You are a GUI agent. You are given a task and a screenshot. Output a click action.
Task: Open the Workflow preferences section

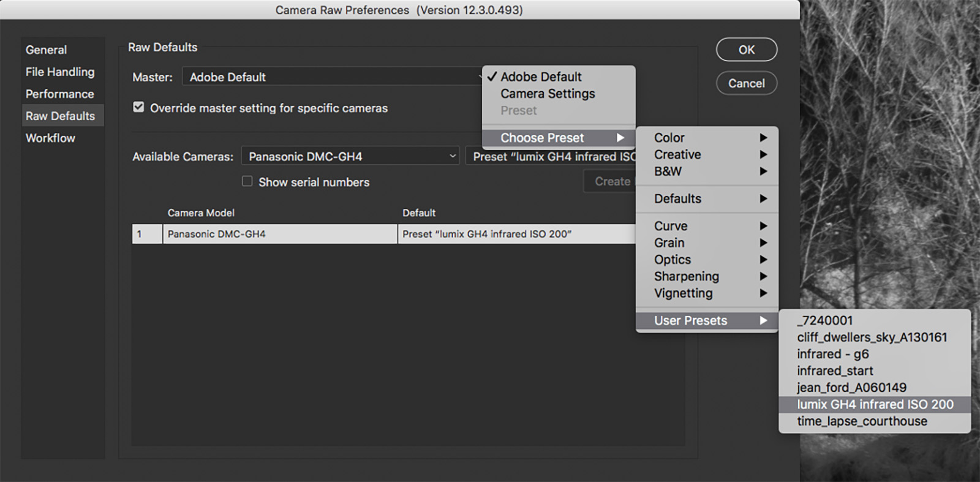pos(50,138)
